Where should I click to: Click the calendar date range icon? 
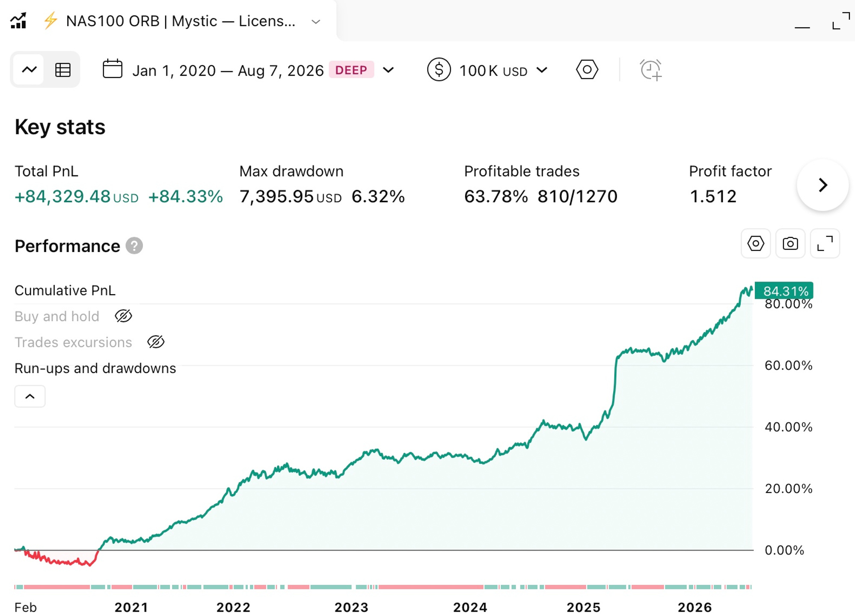click(113, 69)
